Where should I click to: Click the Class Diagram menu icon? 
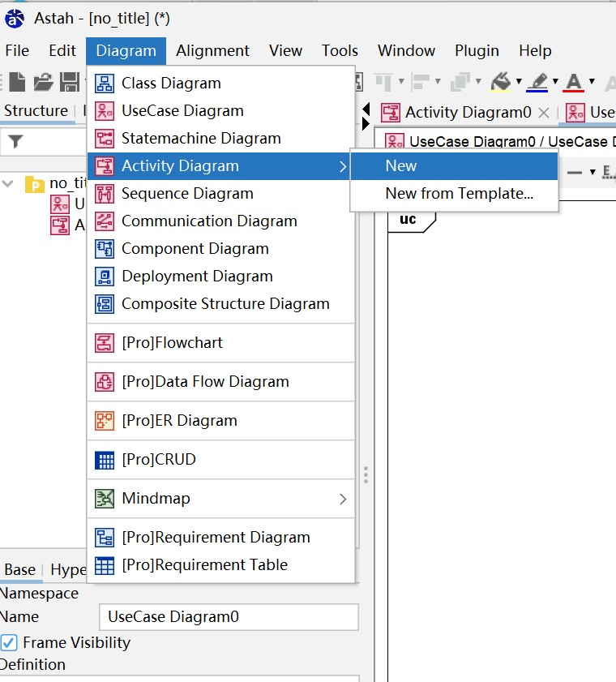(105, 83)
